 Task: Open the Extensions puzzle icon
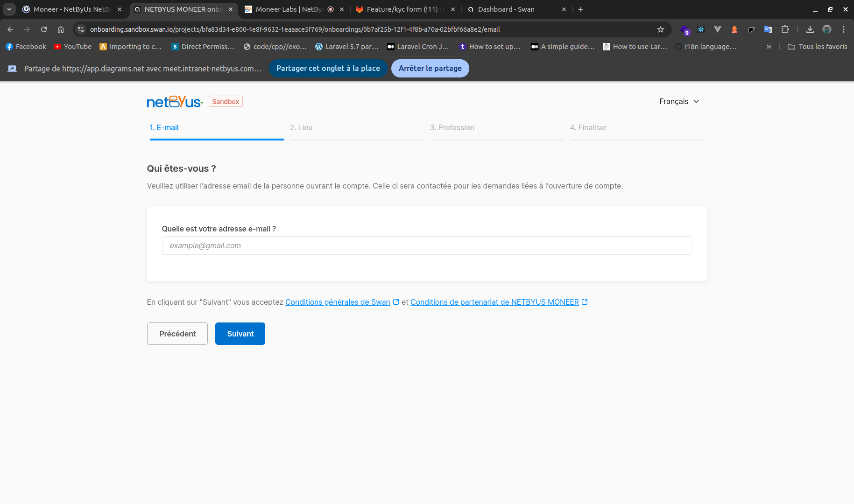click(785, 29)
